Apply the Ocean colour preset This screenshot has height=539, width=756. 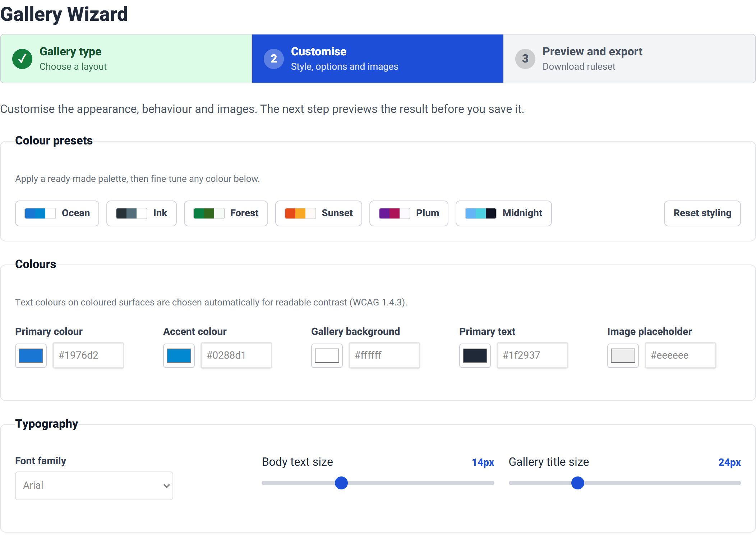point(57,213)
